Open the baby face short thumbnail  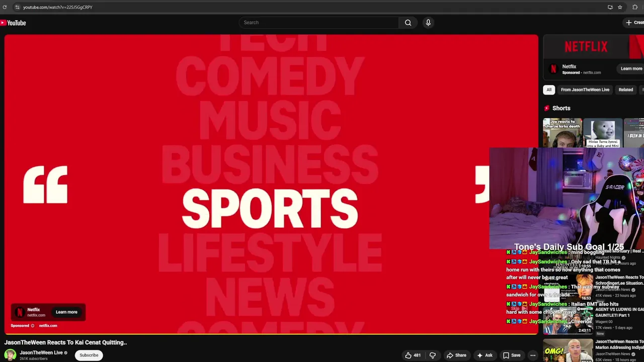[x=603, y=133]
